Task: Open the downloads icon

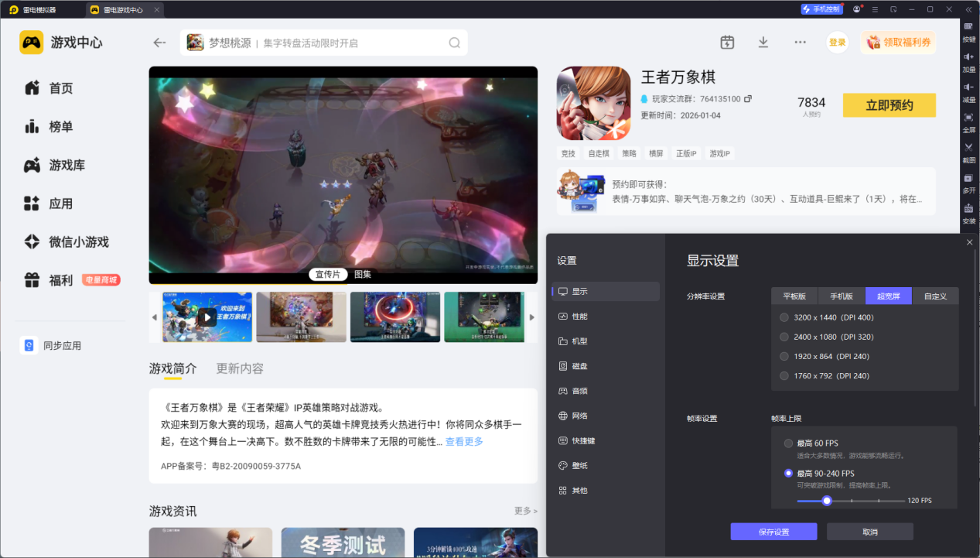Action: 763,43
